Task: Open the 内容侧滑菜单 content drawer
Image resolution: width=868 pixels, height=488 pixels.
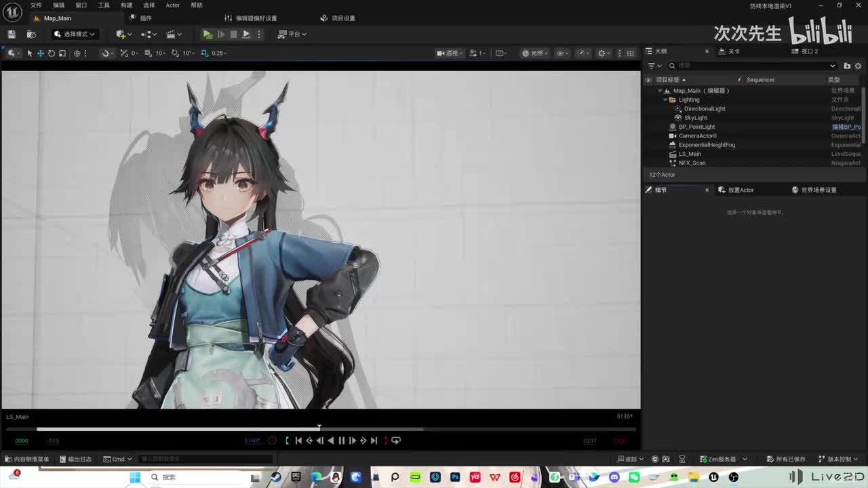Action: [x=27, y=459]
